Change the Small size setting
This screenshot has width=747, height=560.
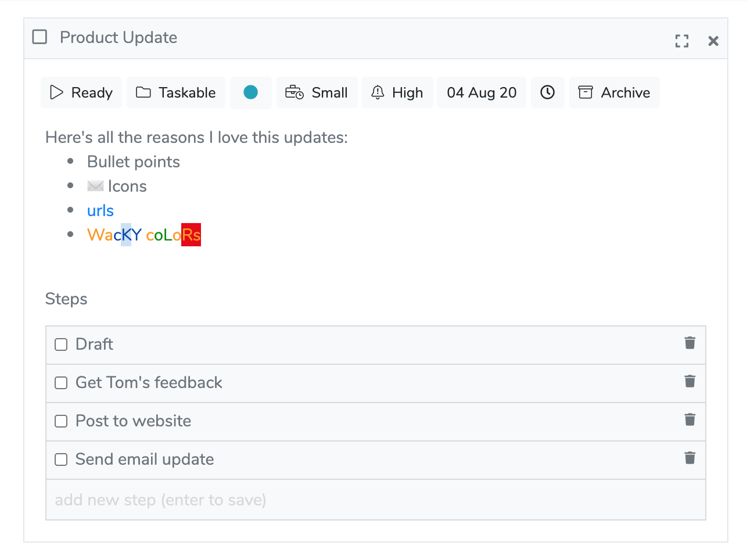[x=317, y=92]
